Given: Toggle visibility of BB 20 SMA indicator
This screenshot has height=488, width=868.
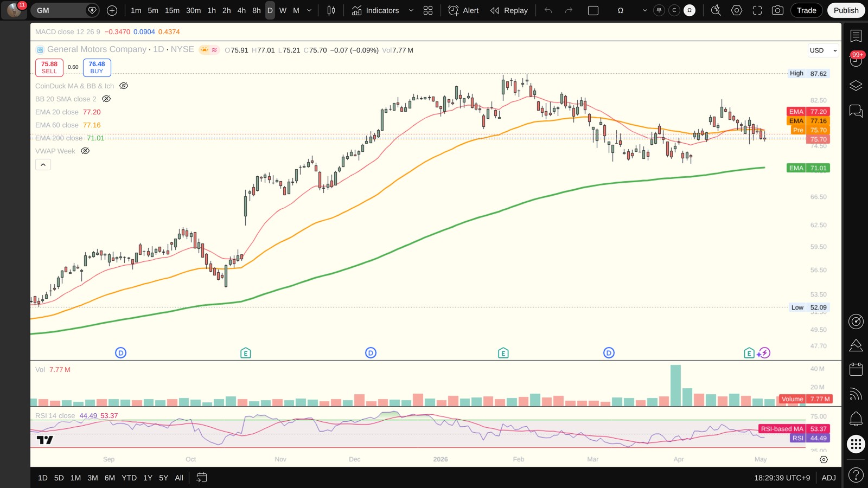Looking at the screenshot, I should 106,99.
